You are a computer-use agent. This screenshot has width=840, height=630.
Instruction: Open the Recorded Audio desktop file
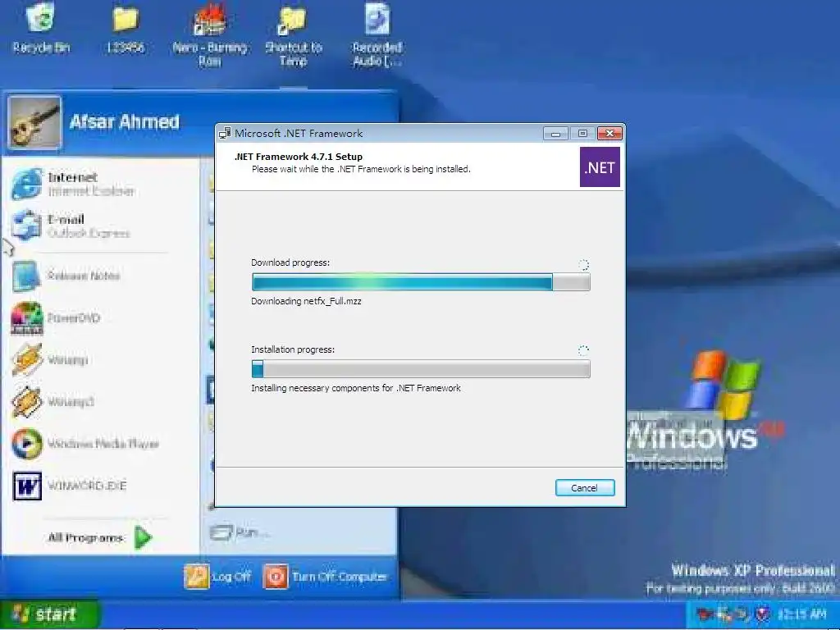click(x=377, y=34)
